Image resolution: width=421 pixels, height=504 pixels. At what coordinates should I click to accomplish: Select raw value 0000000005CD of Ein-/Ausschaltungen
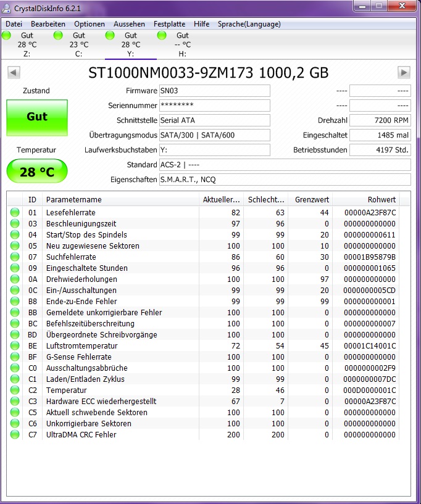pos(370,290)
